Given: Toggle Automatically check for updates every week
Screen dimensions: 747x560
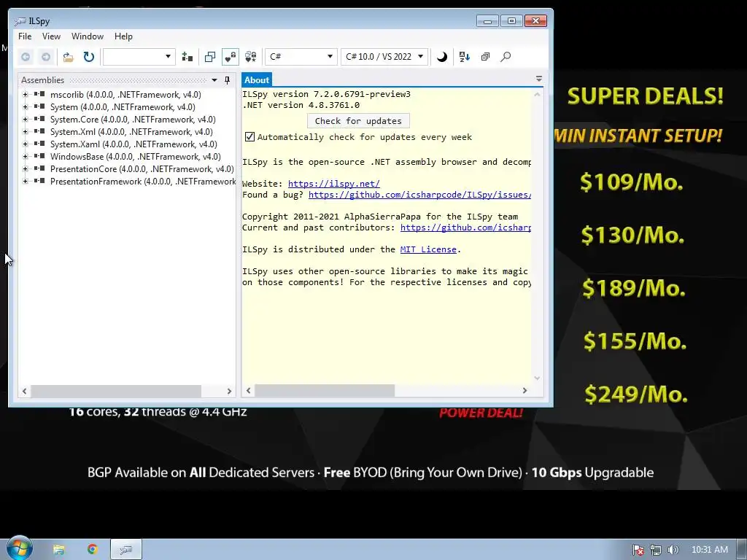Looking at the screenshot, I should (x=249, y=137).
